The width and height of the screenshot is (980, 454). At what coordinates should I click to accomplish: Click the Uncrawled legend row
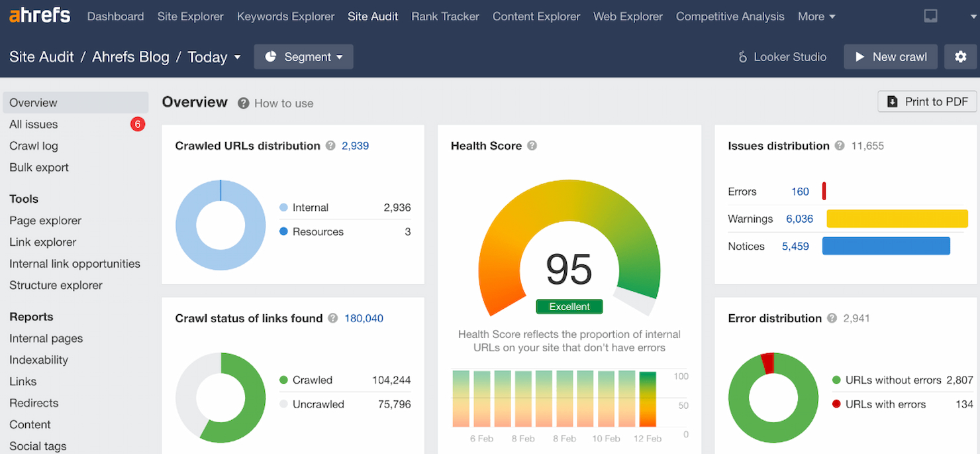tap(345, 404)
